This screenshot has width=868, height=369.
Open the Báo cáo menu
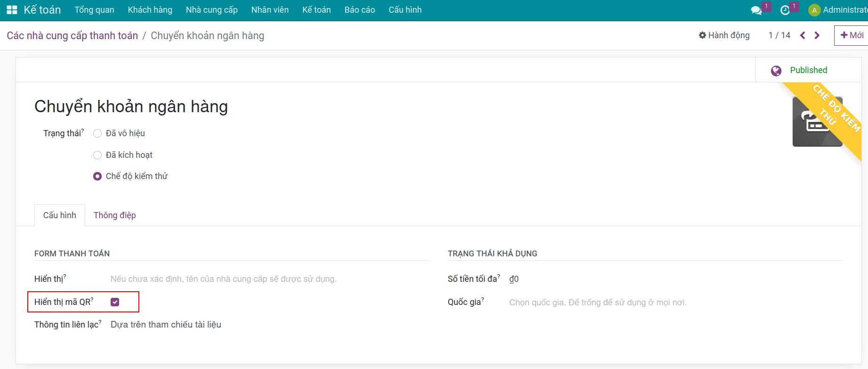(x=360, y=10)
